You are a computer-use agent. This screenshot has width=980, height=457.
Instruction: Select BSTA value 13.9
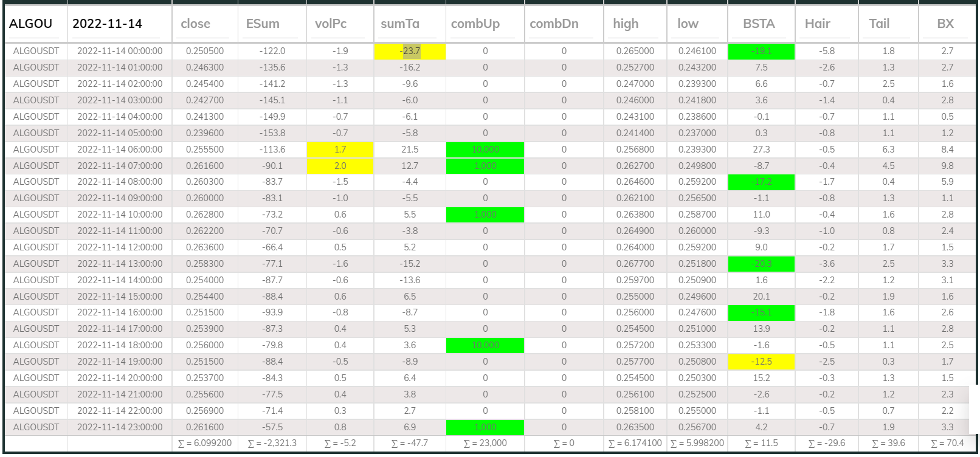click(x=761, y=329)
